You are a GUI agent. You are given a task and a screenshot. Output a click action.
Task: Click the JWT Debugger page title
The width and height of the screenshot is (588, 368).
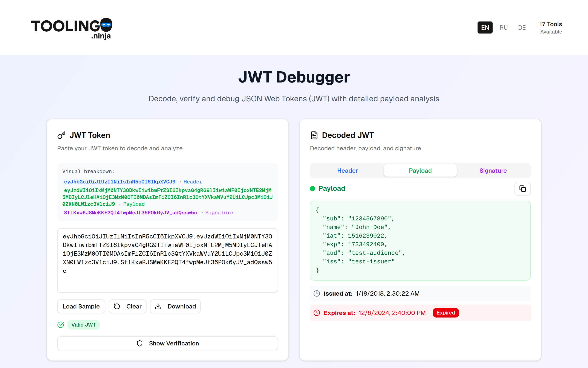tap(294, 77)
